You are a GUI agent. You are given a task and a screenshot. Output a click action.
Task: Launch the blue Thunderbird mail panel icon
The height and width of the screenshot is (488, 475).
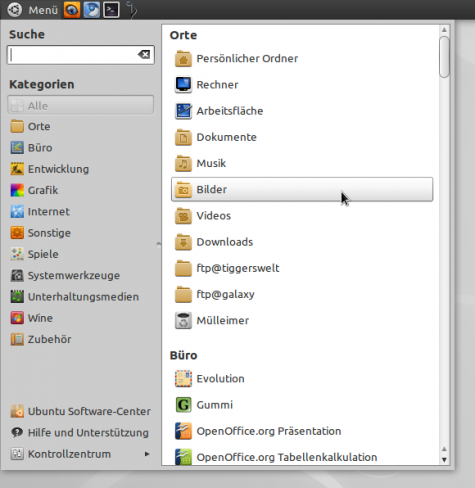tap(92, 10)
